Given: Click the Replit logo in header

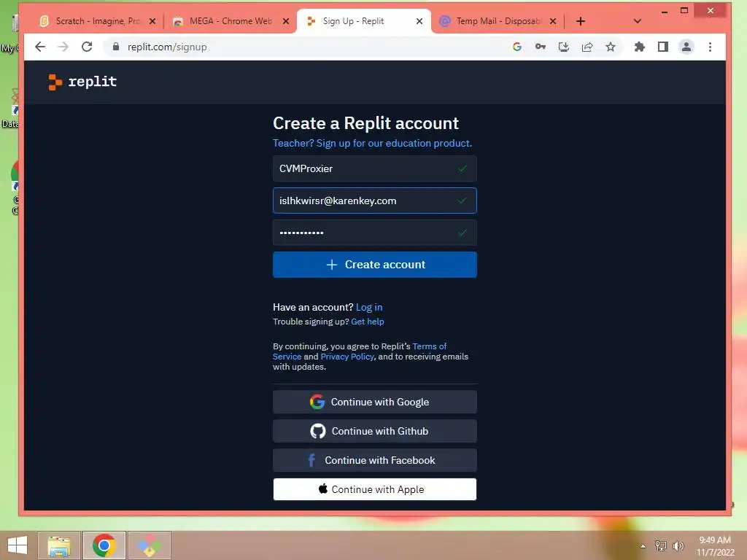Looking at the screenshot, I should pos(82,82).
